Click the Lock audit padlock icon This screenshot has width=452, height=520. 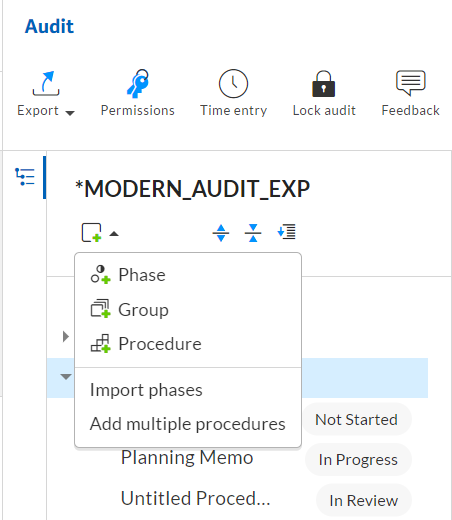(x=323, y=84)
